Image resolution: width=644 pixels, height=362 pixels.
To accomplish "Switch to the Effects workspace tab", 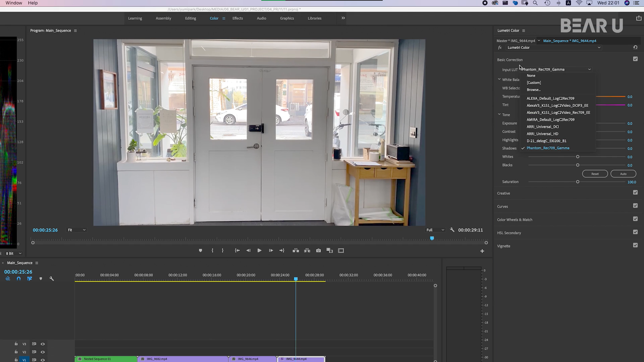I will click(x=237, y=18).
